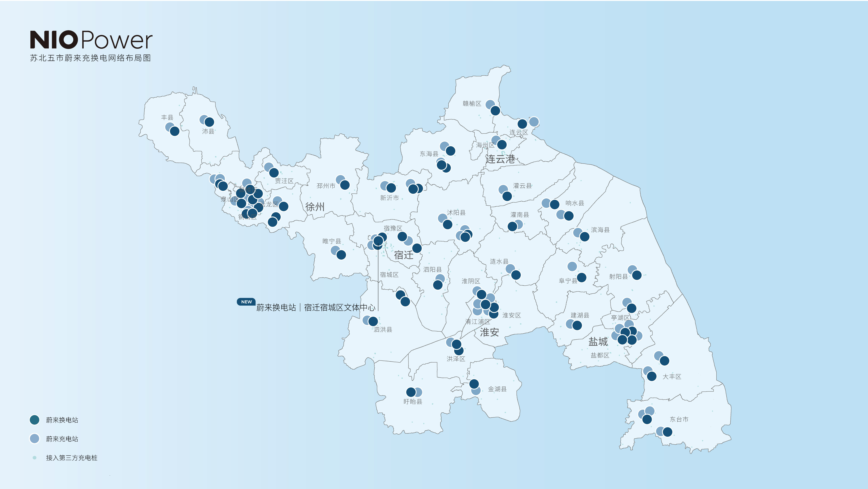Screen dimensions: 868x489
Task: Click the light-blue 蔚来充电站 legend circle
Action: coord(34,438)
